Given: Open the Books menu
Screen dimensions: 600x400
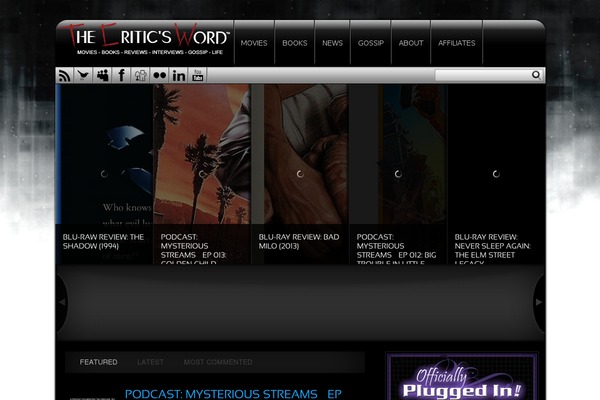Looking at the screenshot, I should pyautogui.click(x=295, y=43).
